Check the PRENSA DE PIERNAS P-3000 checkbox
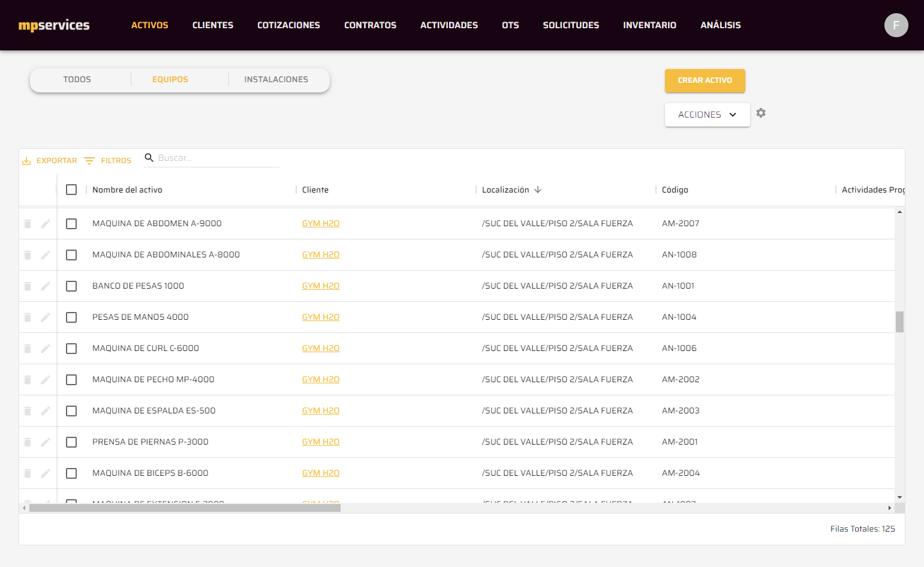The width and height of the screenshot is (924, 567). (x=71, y=442)
